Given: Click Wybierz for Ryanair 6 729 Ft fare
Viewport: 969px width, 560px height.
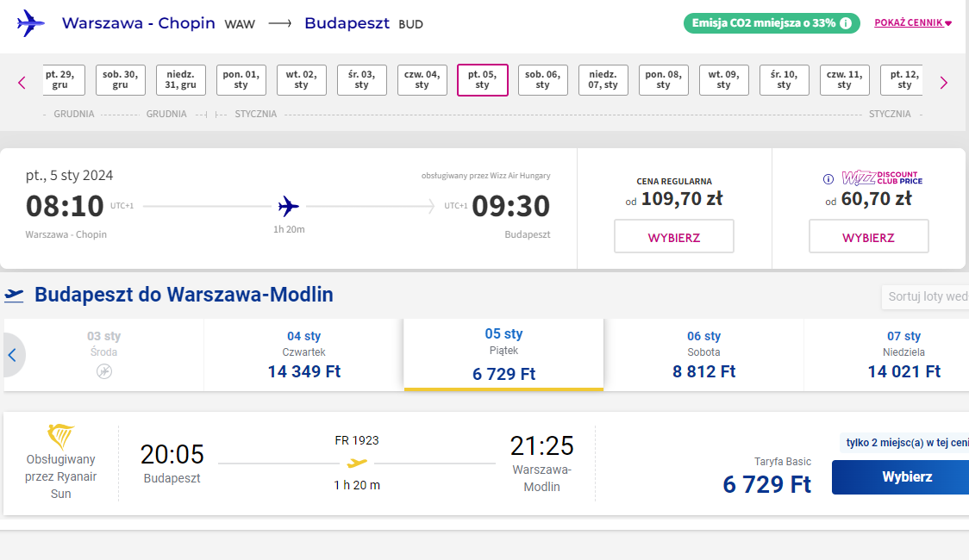Looking at the screenshot, I should [x=900, y=477].
